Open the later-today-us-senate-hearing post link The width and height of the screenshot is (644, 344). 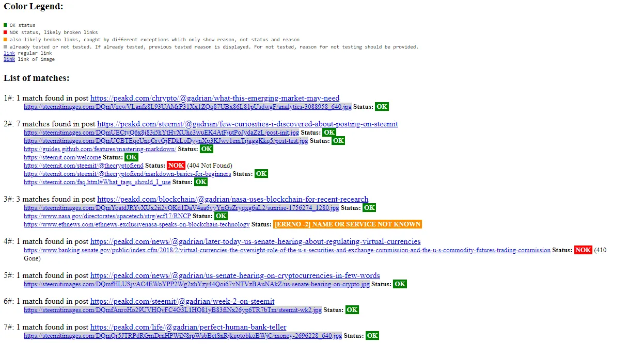256,241
